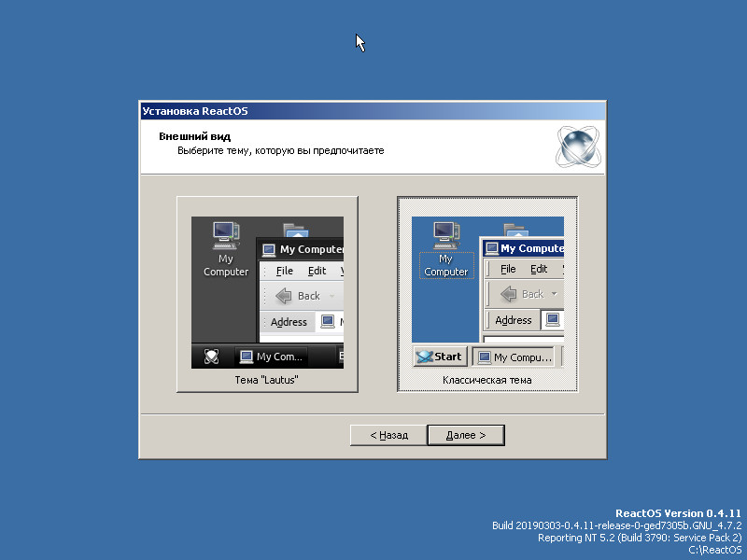The height and width of the screenshot is (560, 747).
Task: Click the ReactOS logo in wizard header
Action: pos(578,147)
